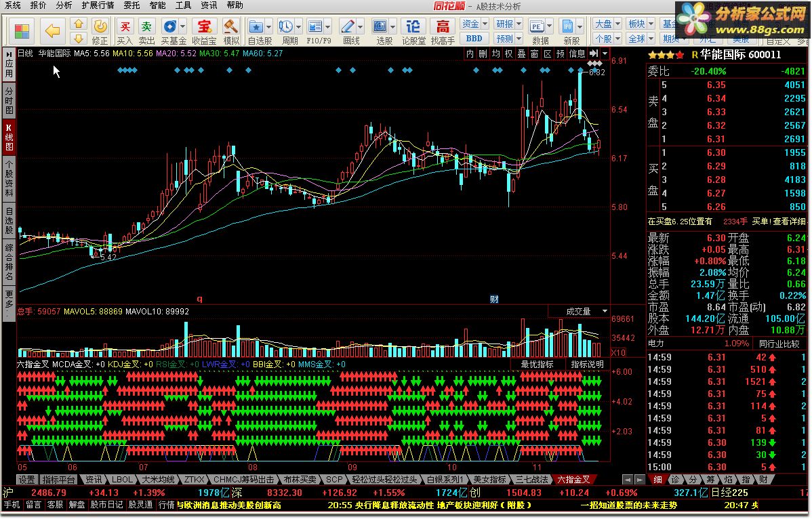This screenshot has height=519, width=812.
Task: Open the 扩展行情 menu
Action: [x=98, y=5]
